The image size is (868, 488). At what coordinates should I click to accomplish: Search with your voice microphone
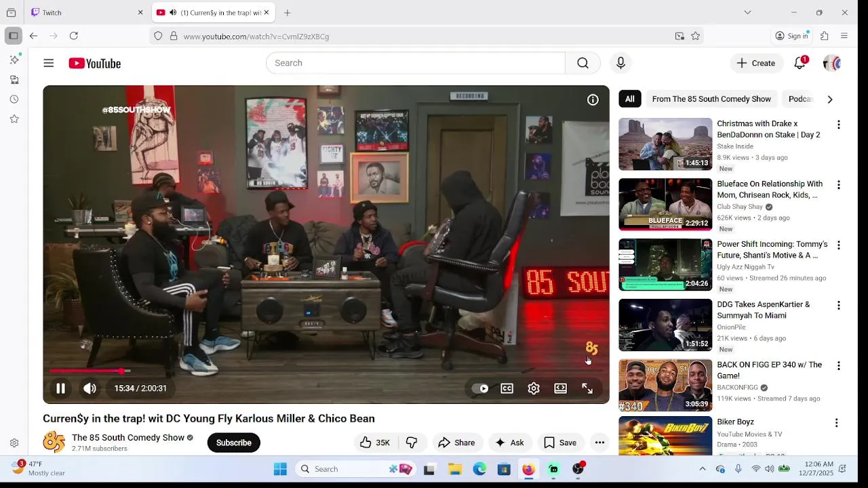620,63
